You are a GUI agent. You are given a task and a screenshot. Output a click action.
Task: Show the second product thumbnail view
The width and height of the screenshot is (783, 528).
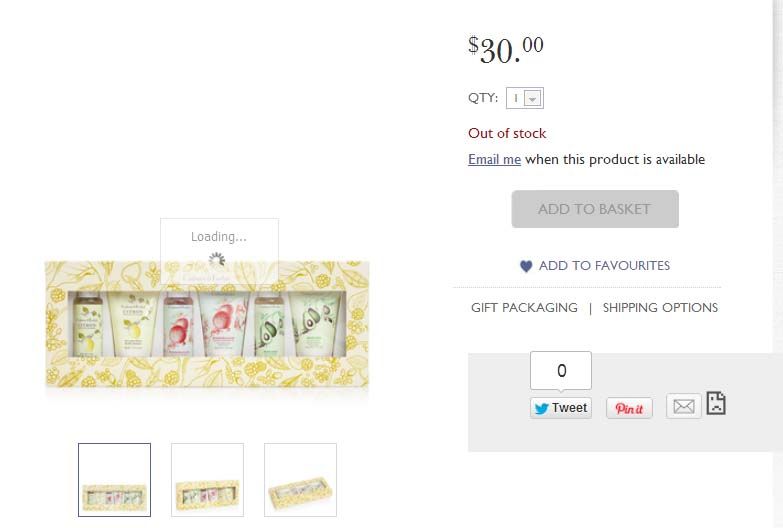point(207,480)
